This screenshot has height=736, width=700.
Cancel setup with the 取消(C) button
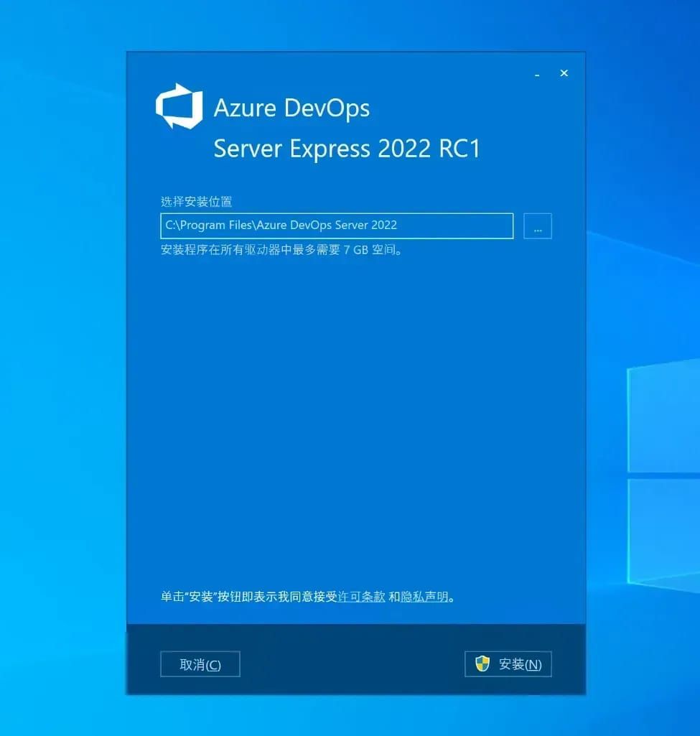click(200, 664)
